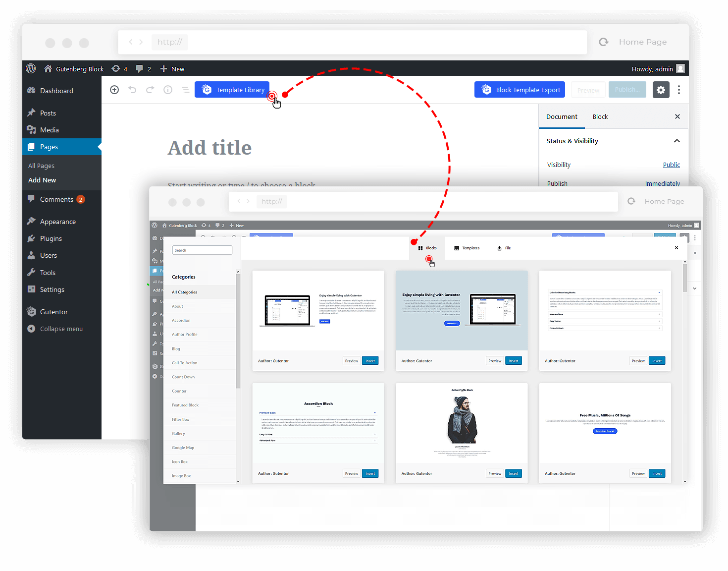The width and height of the screenshot is (728, 571).
Task: Click the Add block plus icon
Action: (114, 90)
